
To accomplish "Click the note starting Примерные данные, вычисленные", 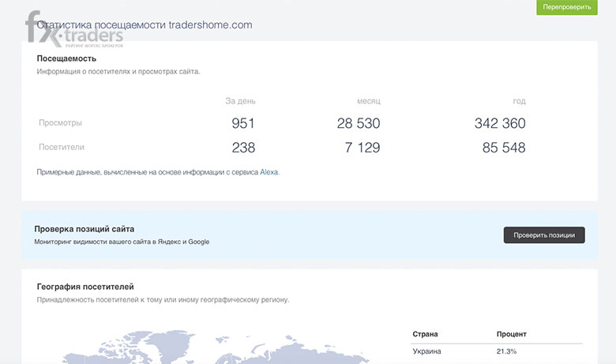I will point(158,172).
